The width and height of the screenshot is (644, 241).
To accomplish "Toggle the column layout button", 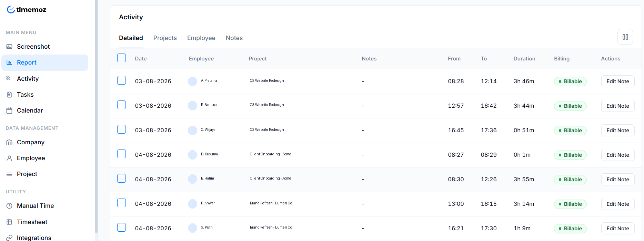I will [x=625, y=37].
